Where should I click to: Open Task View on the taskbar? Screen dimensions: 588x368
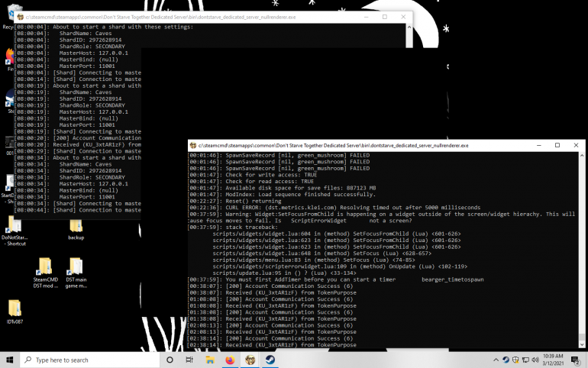[189, 360]
